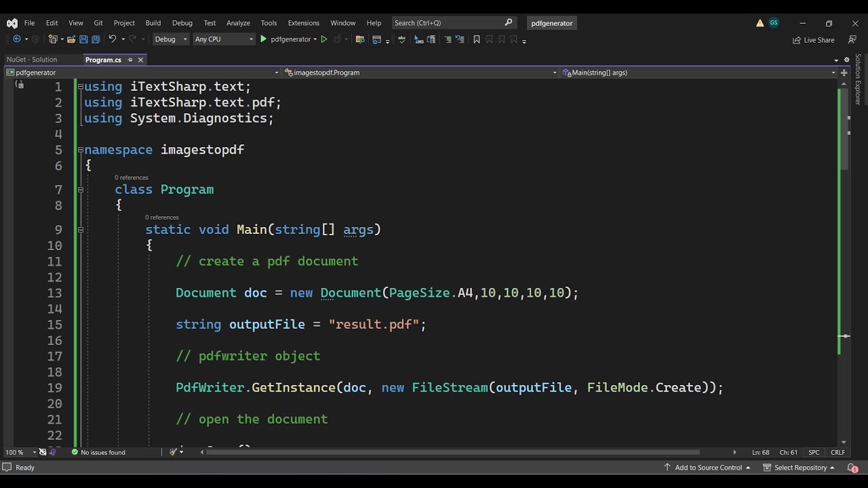The image size is (868, 488).
Task: Open the Any CPU platform dropdown
Action: [x=224, y=39]
